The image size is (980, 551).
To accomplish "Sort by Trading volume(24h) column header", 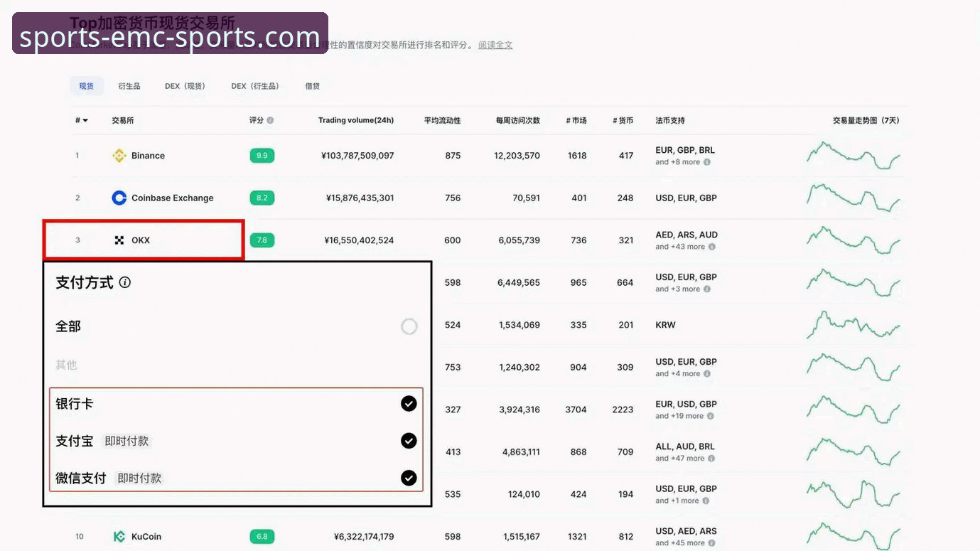I will pos(356,120).
